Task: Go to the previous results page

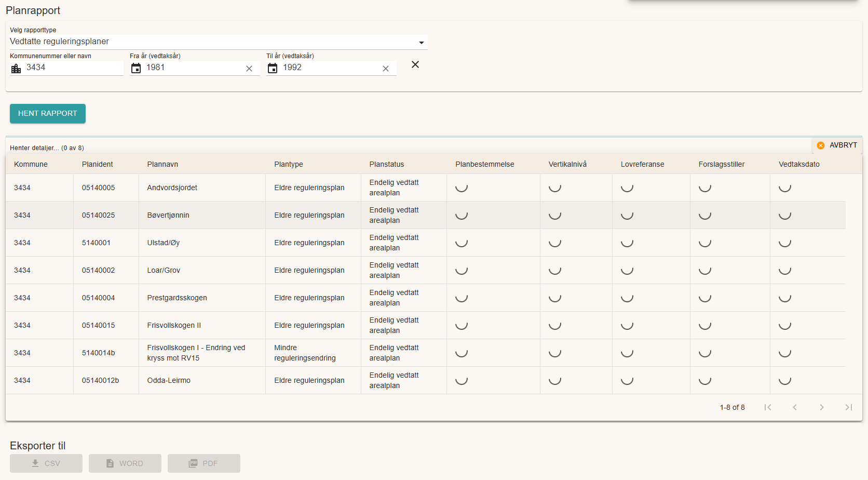Action: 795,407
